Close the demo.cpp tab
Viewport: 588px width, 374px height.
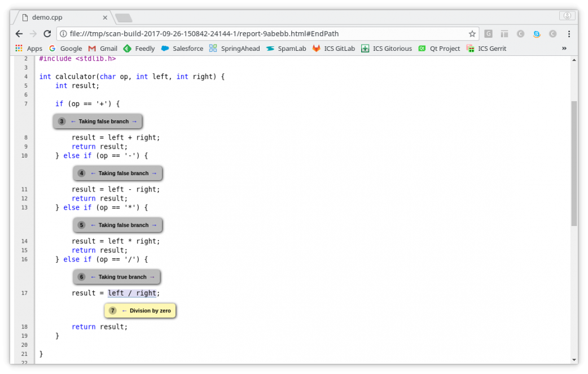(x=104, y=18)
